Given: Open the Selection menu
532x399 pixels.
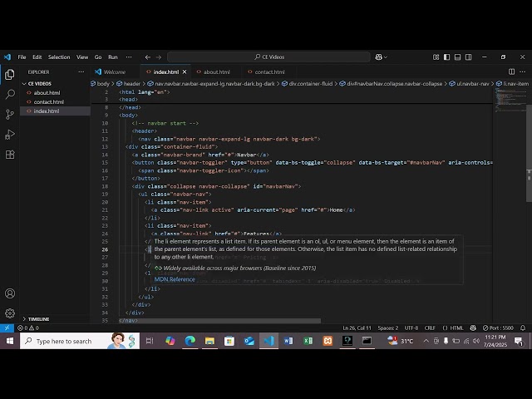Looking at the screenshot, I should 59,57.
